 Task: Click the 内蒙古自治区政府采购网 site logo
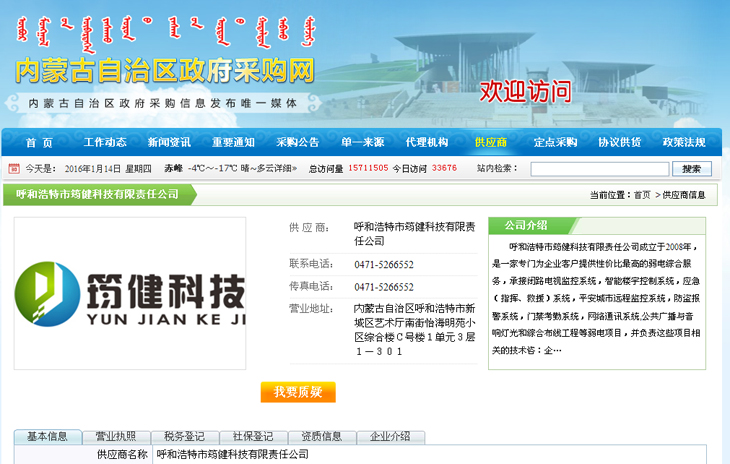165,70
